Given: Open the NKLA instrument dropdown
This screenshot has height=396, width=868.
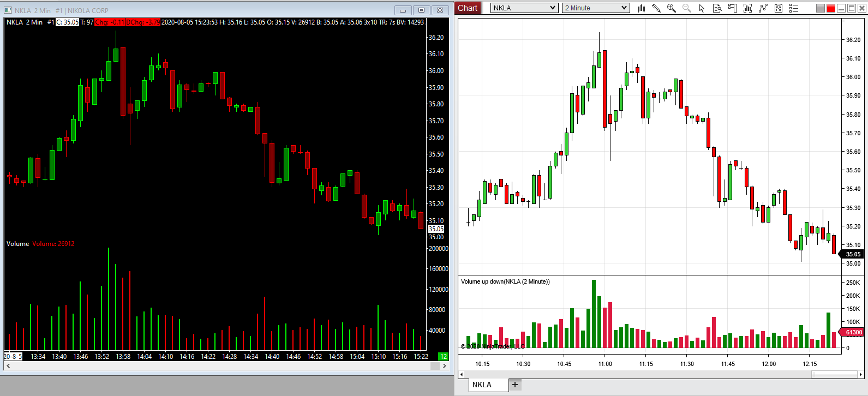Looking at the screenshot, I should click(x=524, y=8).
